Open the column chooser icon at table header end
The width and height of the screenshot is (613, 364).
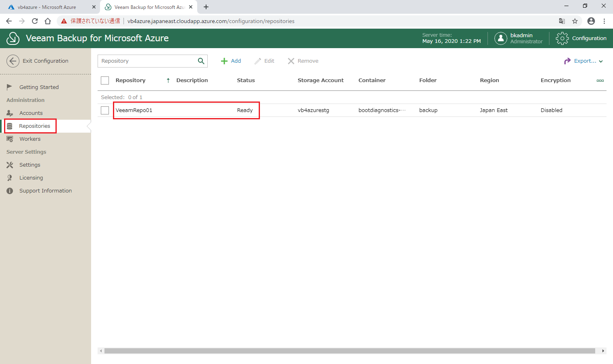pos(600,80)
